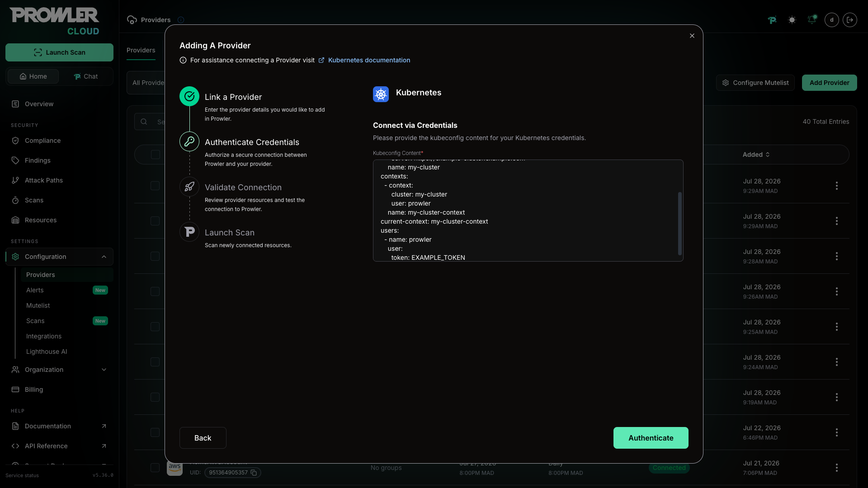
Task: Open the actions menu for the 9:28AM row
Action: tap(836, 256)
